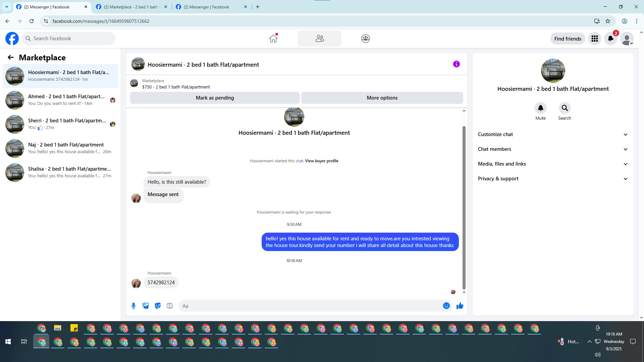Expand Media, files and links section
The height and width of the screenshot is (362, 644).
click(x=553, y=164)
